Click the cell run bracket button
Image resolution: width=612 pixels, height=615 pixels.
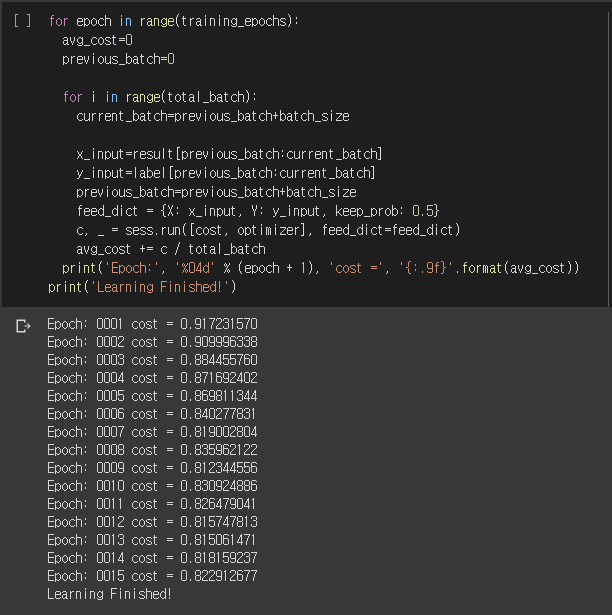pyautogui.click(x=22, y=21)
